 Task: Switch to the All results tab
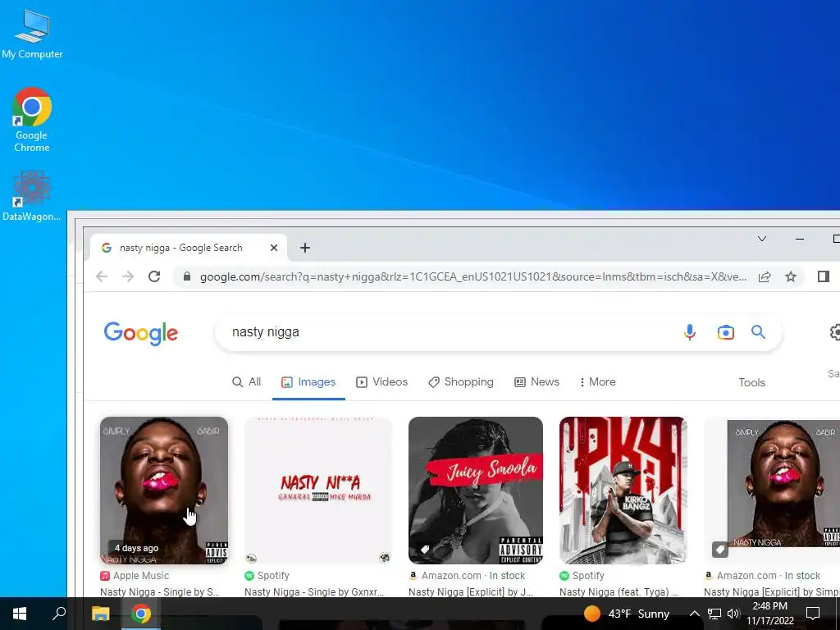point(246,382)
